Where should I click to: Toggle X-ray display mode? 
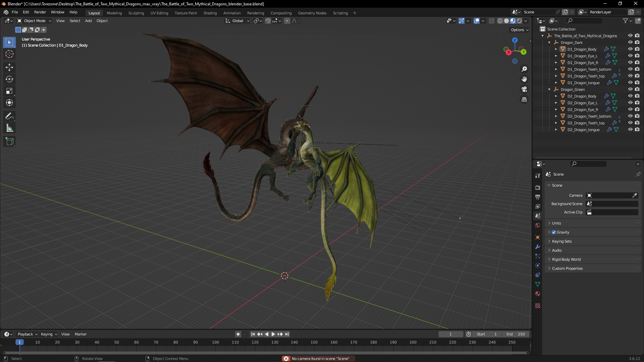[491, 21]
